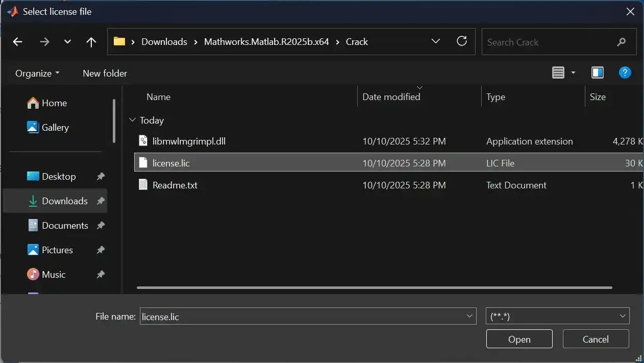Open Help with the blue question mark icon
The width and height of the screenshot is (644, 363).
pyautogui.click(x=625, y=73)
